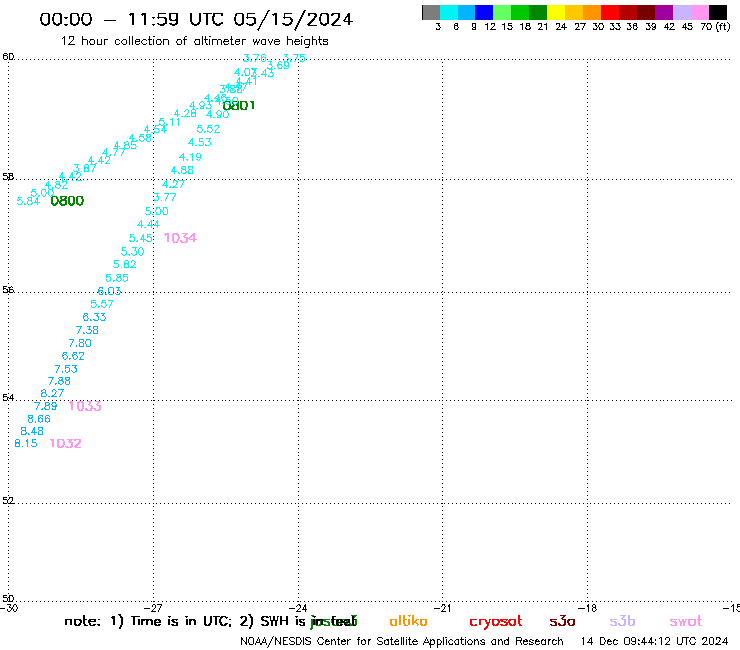Select the 's3b' satellite legend label
This screenshot has height=650, width=740.
pyautogui.click(x=622, y=621)
